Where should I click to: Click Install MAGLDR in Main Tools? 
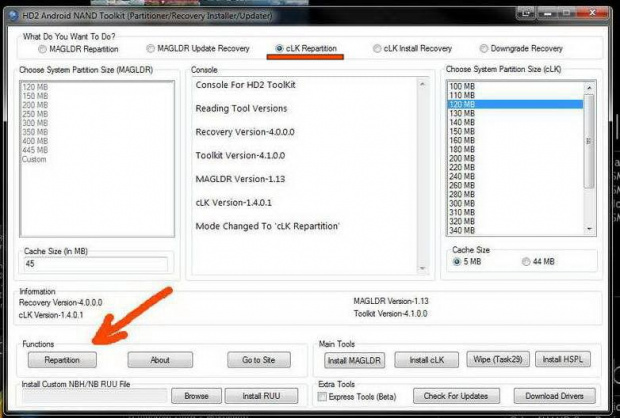[354, 360]
